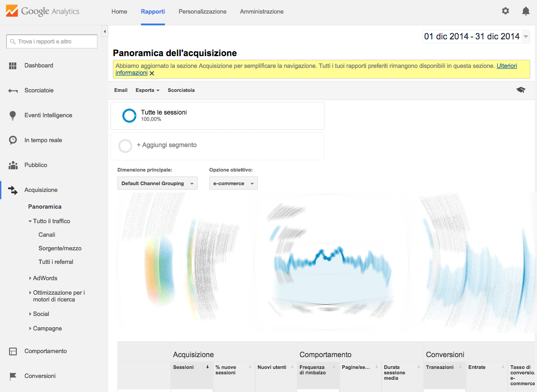Select the Eventi Intelligence section icon
The height and width of the screenshot is (392, 537).
tap(13, 115)
